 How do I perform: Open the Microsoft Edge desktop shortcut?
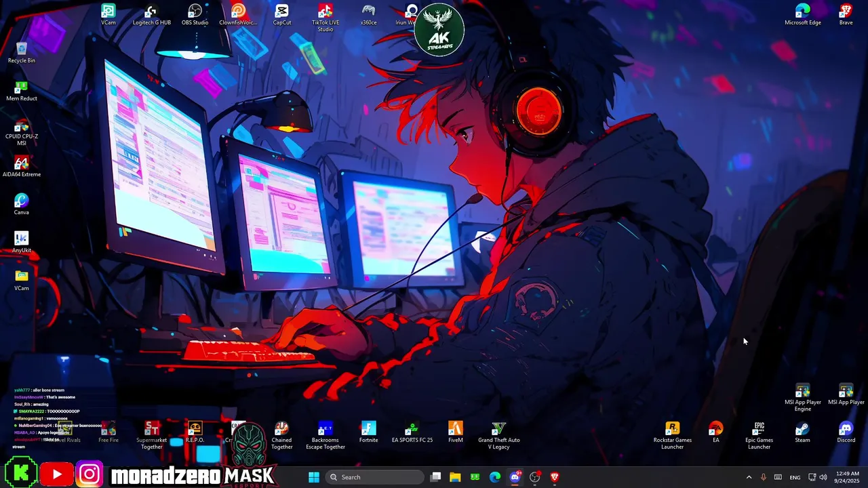803,15
